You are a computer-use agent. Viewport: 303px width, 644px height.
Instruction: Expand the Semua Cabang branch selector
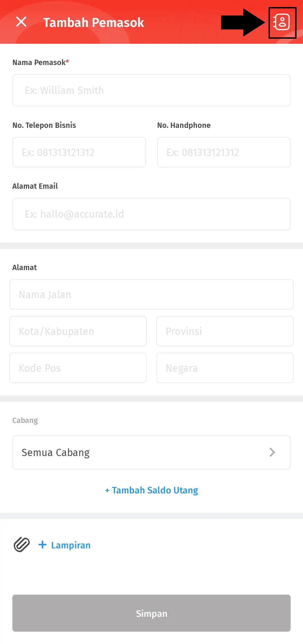pyautogui.click(x=151, y=452)
